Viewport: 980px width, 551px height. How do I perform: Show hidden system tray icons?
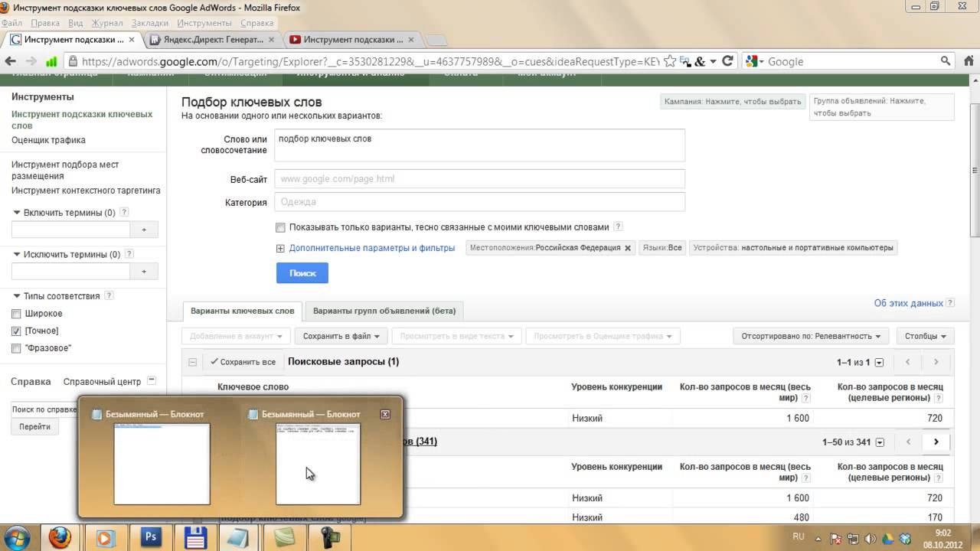818,538
